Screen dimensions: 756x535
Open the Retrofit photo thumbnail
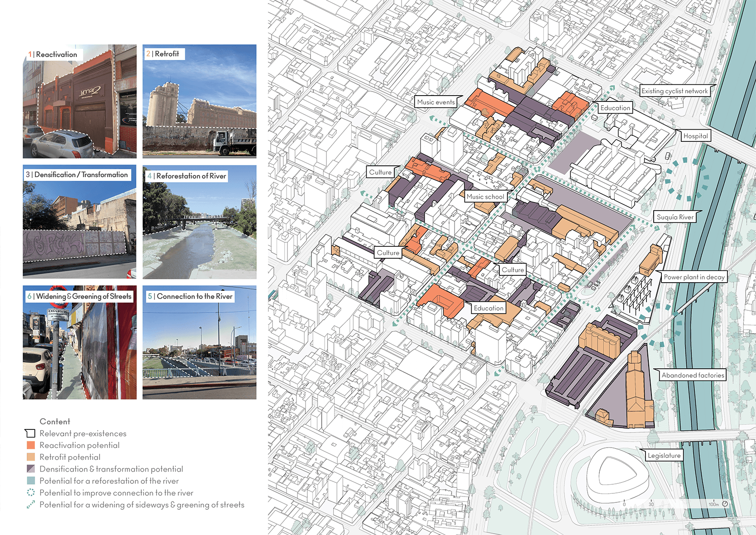[x=200, y=101]
